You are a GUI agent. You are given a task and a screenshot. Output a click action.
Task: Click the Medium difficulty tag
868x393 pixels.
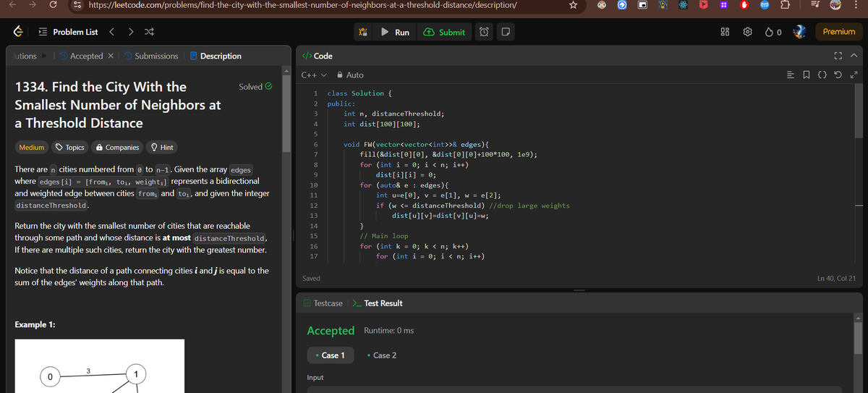pyautogui.click(x=31, y=148)
